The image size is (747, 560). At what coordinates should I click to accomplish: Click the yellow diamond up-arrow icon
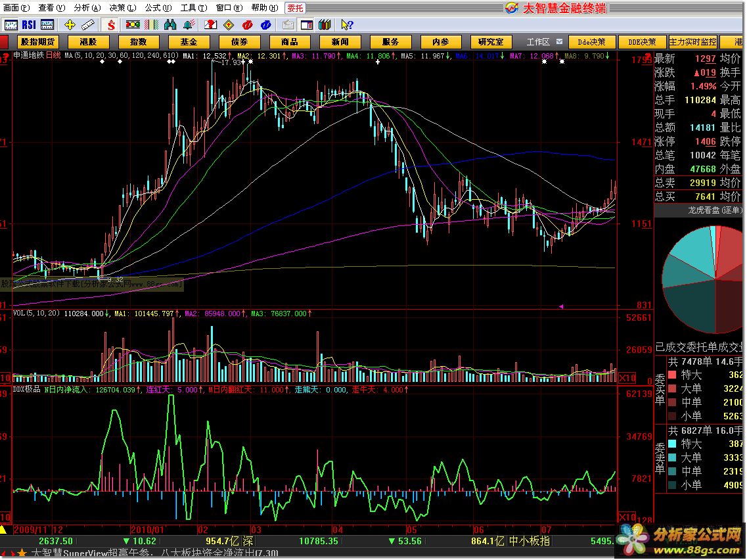(229, 25)
